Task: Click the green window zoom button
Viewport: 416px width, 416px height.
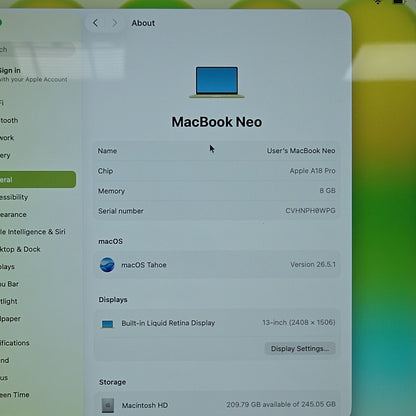Action: (0, 23)
